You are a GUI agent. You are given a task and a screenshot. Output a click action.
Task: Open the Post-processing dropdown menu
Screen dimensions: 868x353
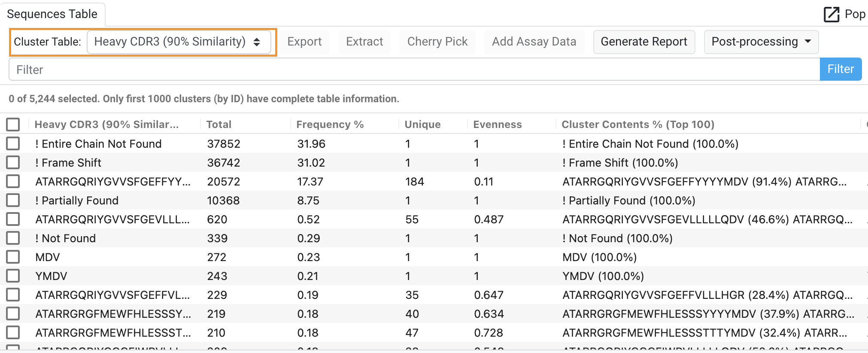click(761, 42)
